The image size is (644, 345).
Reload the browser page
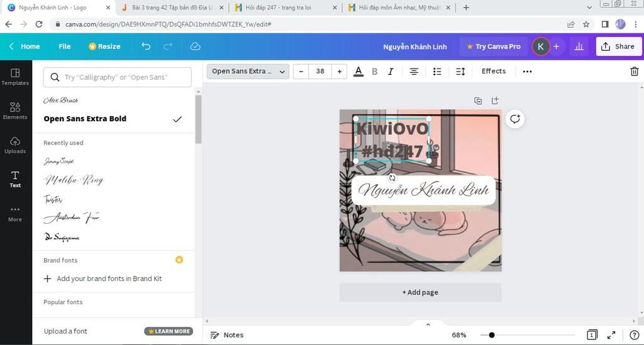click(38, 25)
